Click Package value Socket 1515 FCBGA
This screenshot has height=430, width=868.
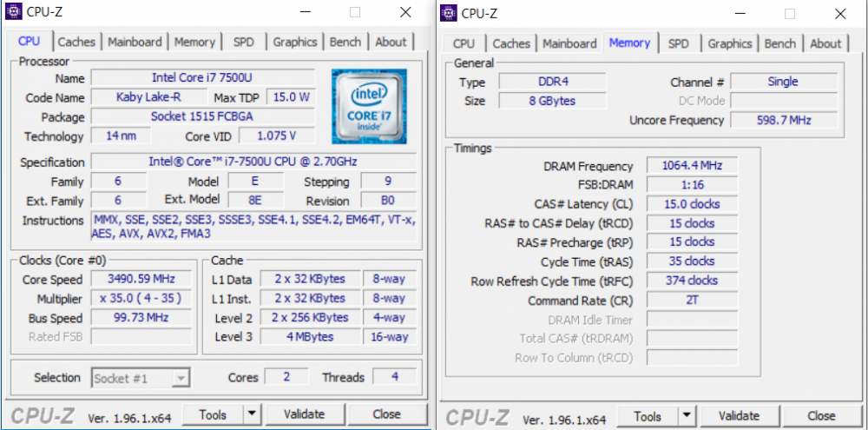pos(203,116)
